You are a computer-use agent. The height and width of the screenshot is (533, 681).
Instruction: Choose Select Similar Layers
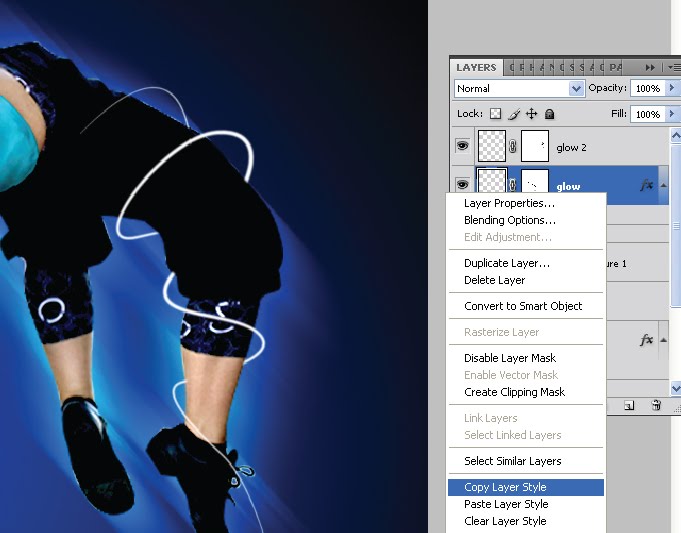[x=526, y=461]
